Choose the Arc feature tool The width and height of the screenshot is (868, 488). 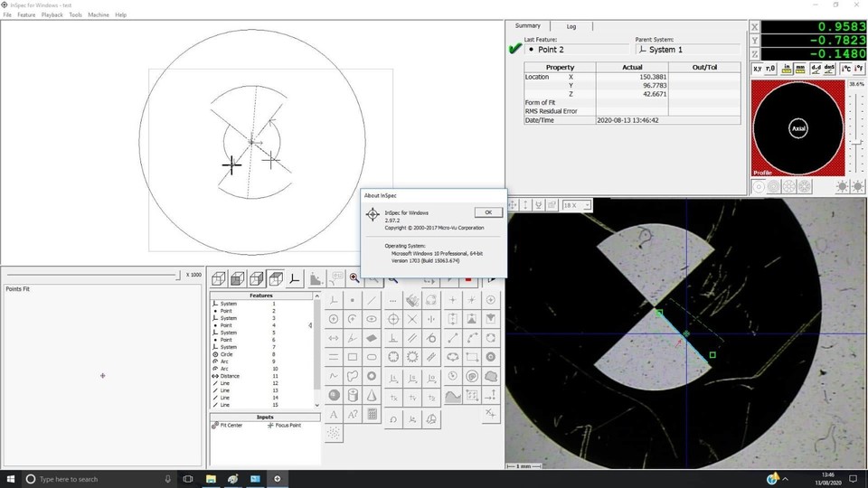(353, 319)
